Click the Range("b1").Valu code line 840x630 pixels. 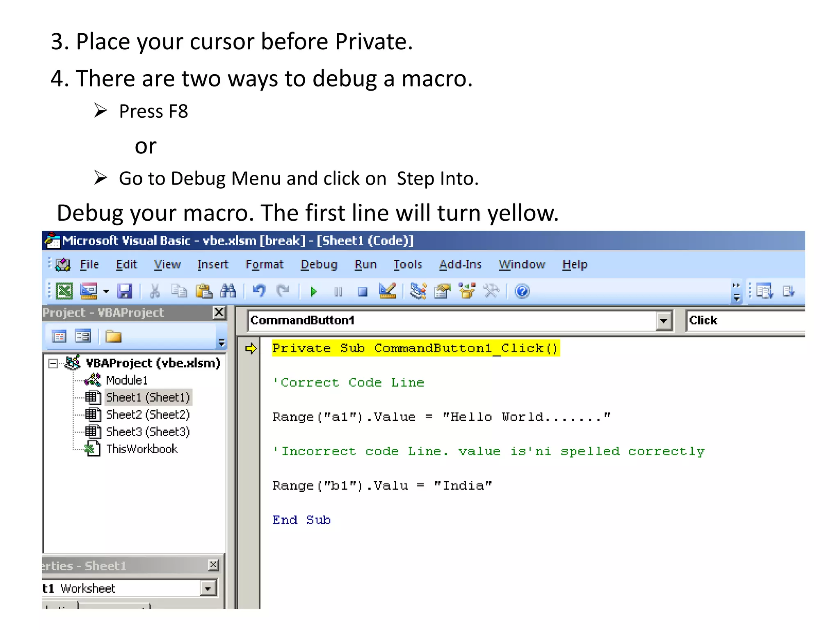click(x=382, y=486)
